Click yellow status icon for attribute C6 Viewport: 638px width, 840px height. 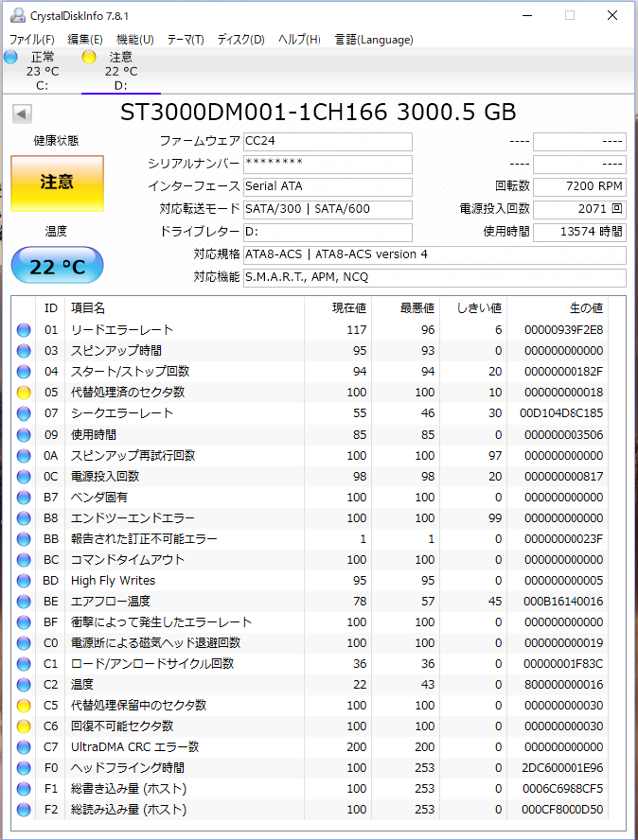24,726
